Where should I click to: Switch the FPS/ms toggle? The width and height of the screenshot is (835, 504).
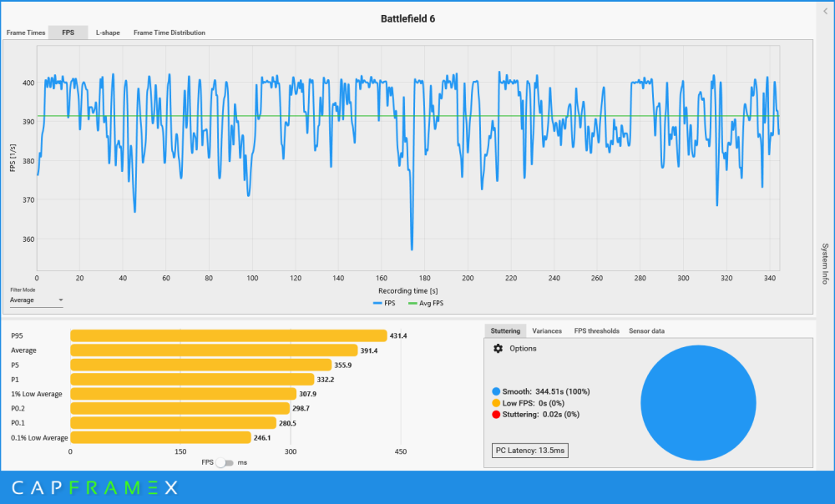pyautogui.click(x=225, y=462)
